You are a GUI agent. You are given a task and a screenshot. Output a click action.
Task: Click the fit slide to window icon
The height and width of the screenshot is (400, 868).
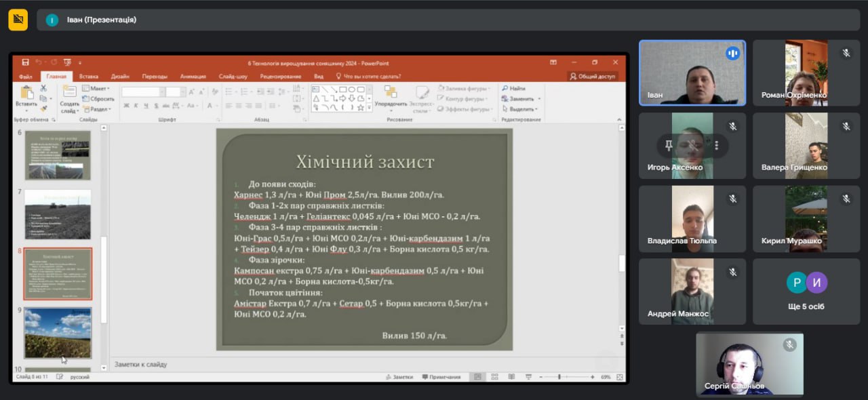pyautogui.click(x=619, y=377)
